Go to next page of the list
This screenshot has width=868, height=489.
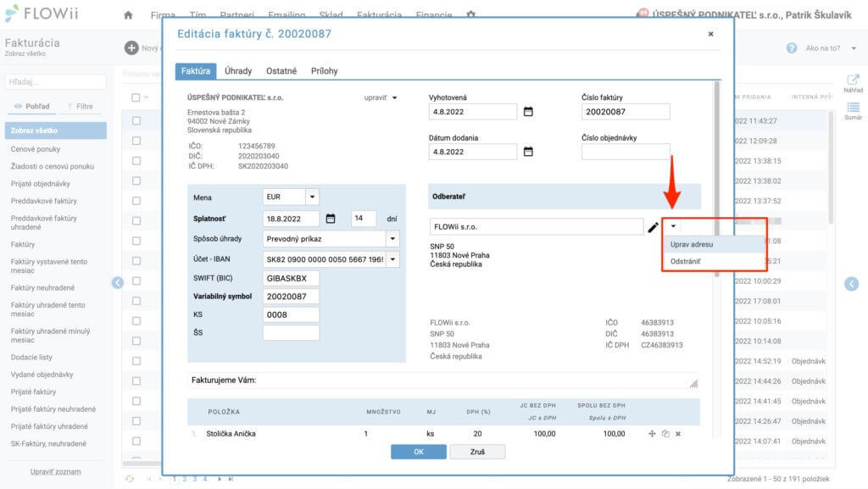coord(220,479)
